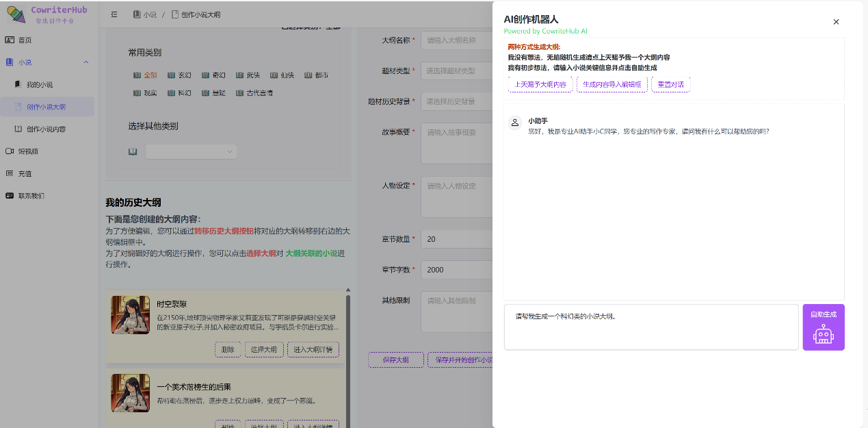This screenshot has width=868, height=428.
Task: Open 充值 in the sidebar
Action: pos(48,173)
